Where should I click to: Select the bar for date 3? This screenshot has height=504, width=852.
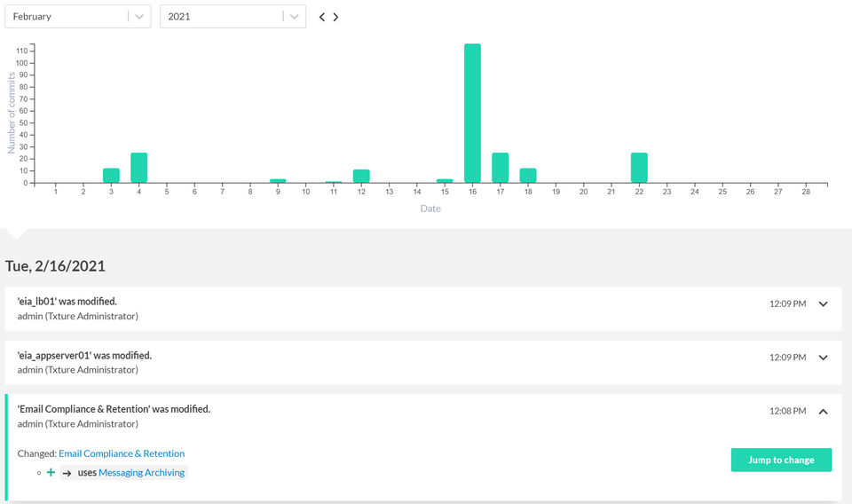pyautogui.click(x=111, y=176)
